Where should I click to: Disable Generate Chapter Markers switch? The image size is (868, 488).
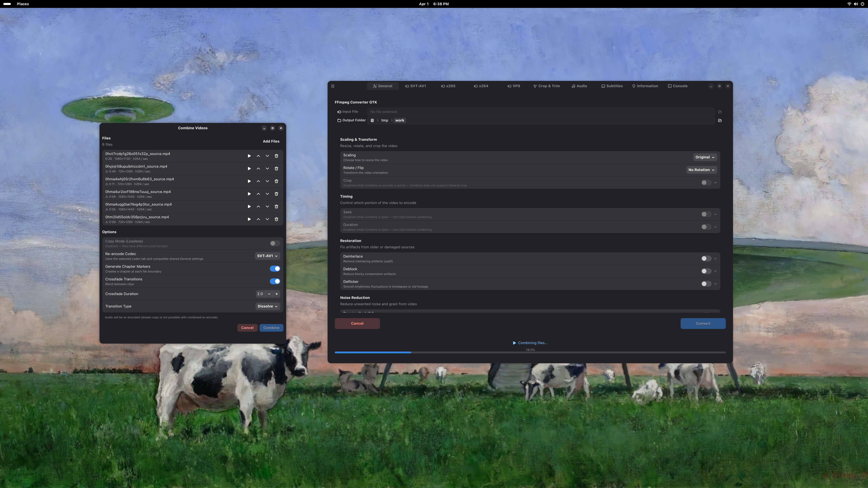[275, 269]
